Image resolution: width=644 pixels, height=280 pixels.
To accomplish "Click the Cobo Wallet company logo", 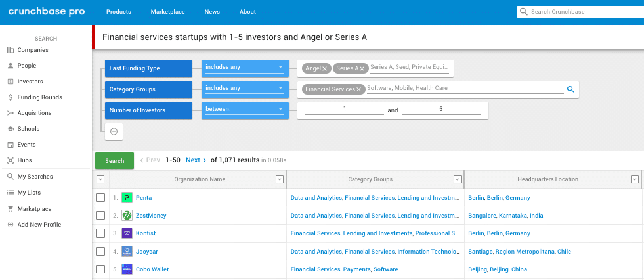I will click(x=127, y=269).
